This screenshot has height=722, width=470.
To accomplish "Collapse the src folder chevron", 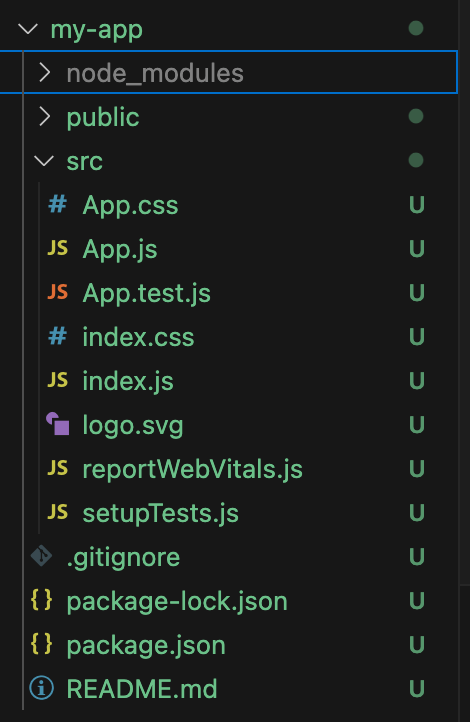I will point(44,161).
